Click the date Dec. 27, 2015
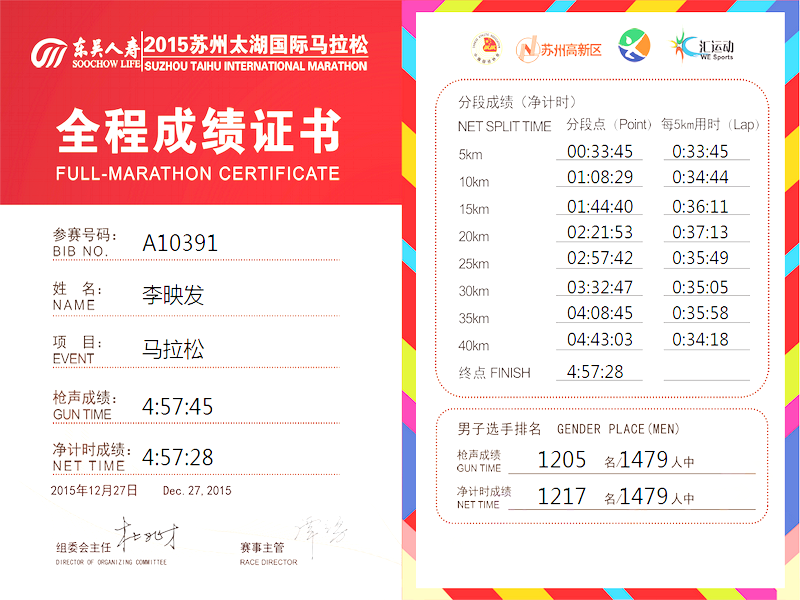This screenshot has height=600, width=800. (x=197, y=491)
